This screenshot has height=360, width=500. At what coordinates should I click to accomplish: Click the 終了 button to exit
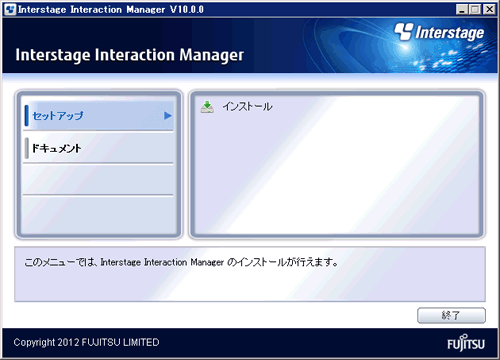[x=451, y=315]
